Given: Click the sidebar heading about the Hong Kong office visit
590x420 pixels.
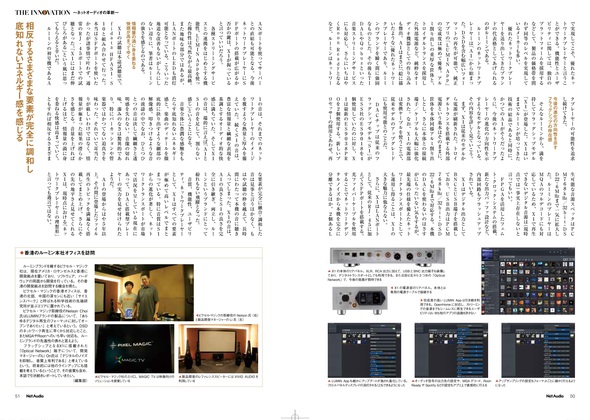Looking at the screenshot, I should click(x=59, y=253).
